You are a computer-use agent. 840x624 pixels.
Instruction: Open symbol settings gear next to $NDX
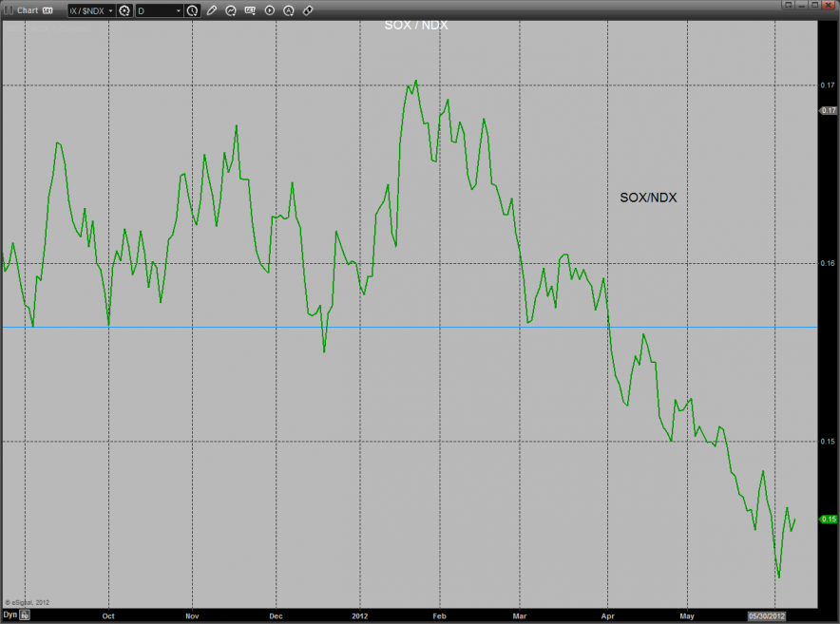click(x=124, y=10)
